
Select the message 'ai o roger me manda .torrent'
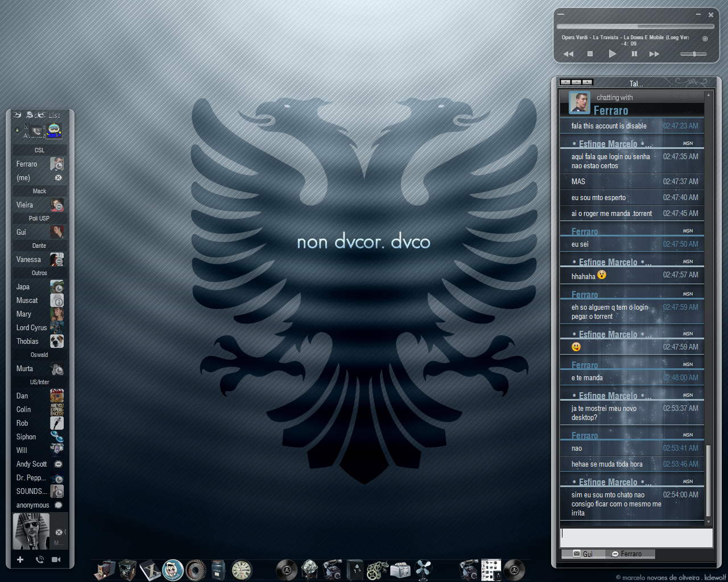coord(632,214)
